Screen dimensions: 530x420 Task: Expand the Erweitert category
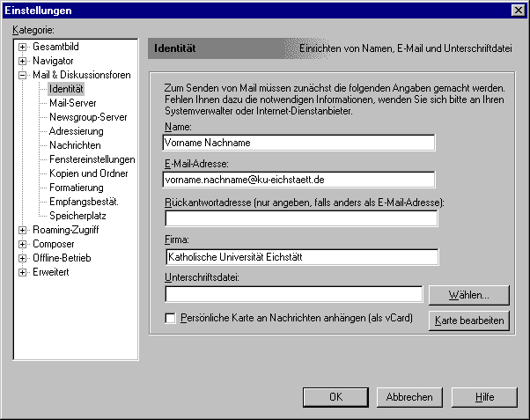click(23, 272)
